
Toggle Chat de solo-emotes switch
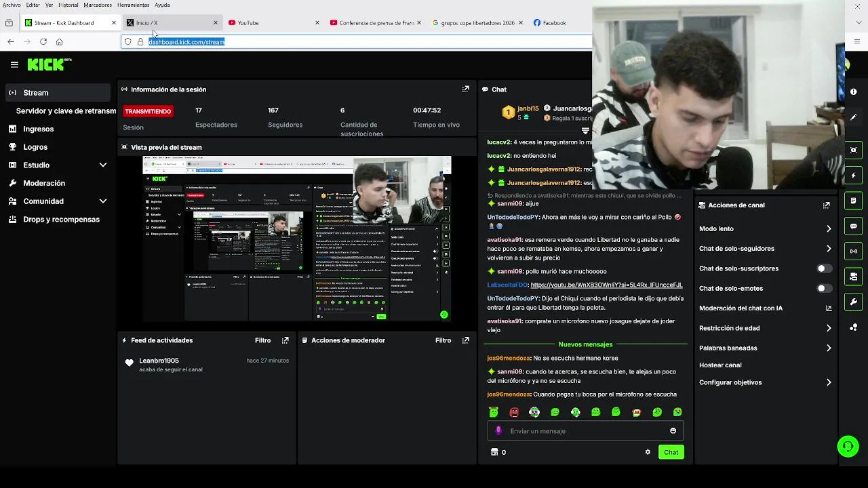824,288
